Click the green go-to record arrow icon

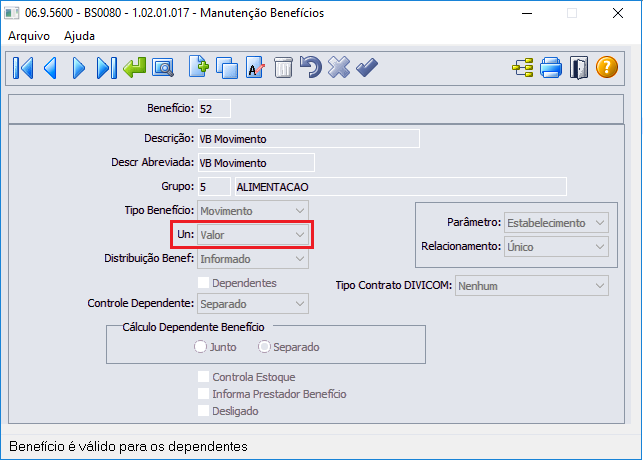(x=135, y=68)
